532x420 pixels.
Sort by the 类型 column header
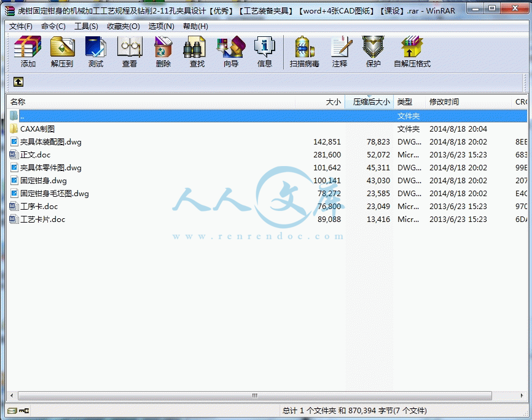point(410,102)
